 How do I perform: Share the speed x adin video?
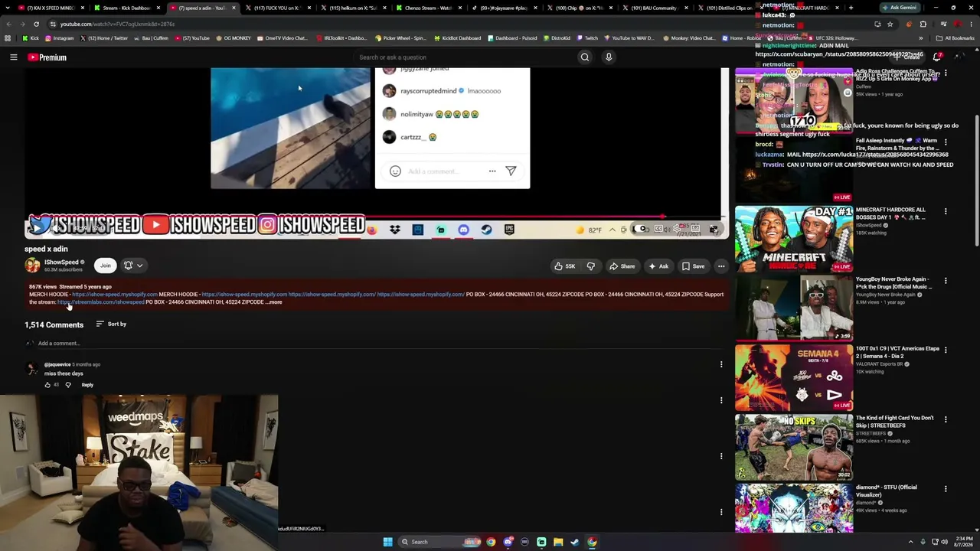[622, 266]
